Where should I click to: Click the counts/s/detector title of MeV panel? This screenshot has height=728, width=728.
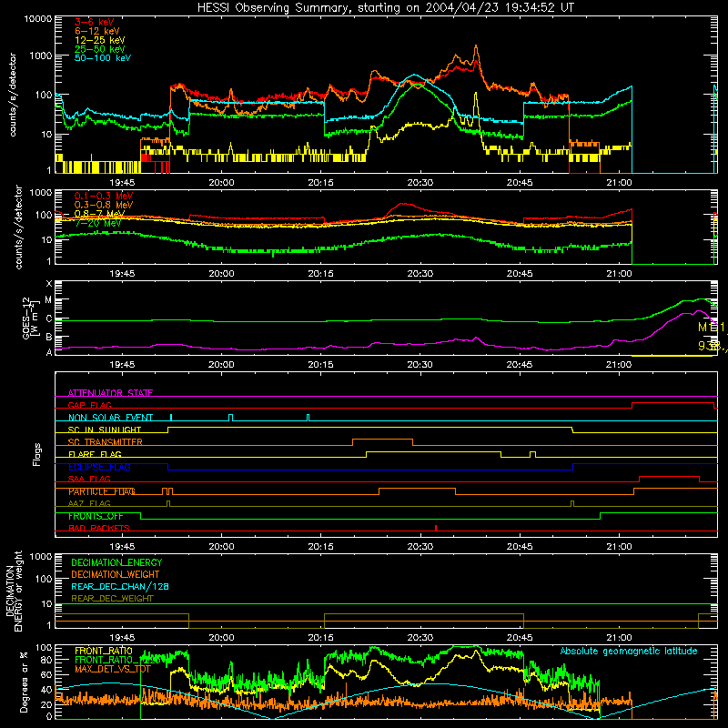[x=18, y=227]
